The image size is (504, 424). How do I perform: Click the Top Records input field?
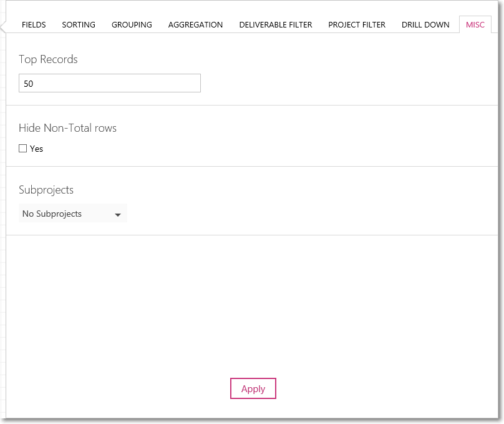pyautogui.click(x=110, y=83)
